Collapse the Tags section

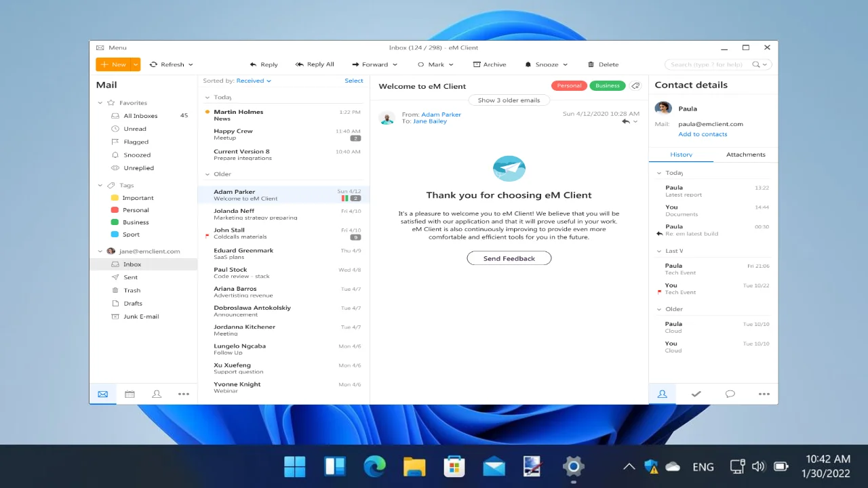[100, 185]
